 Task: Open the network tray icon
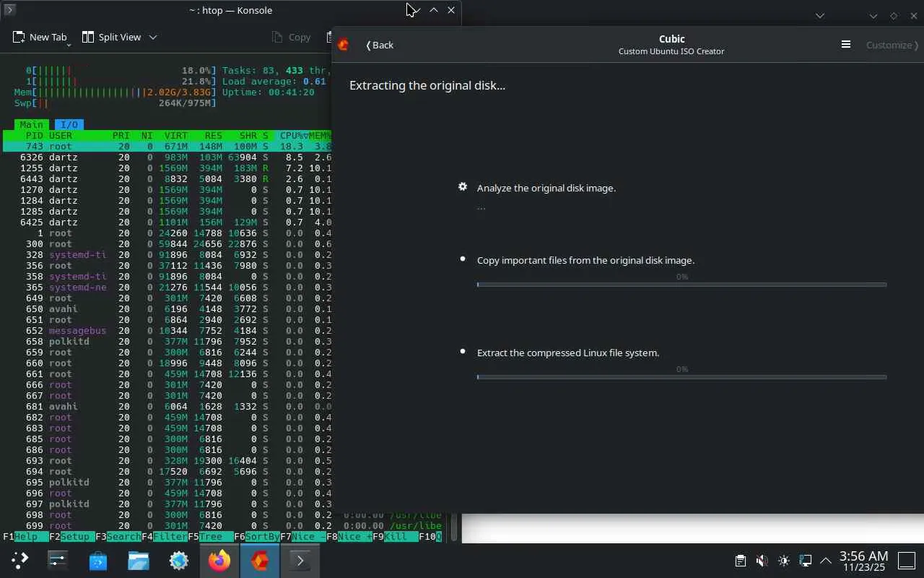click(x=806, y=561)
